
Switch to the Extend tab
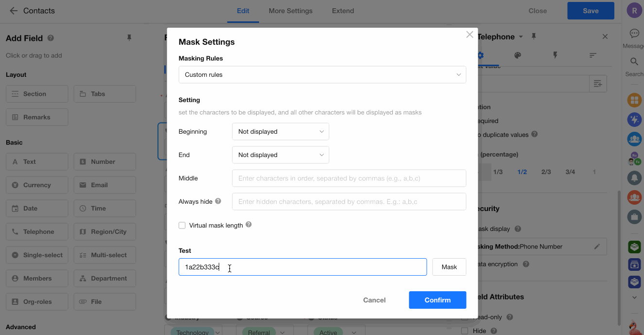pyautogui.click(x=343, y=11)
